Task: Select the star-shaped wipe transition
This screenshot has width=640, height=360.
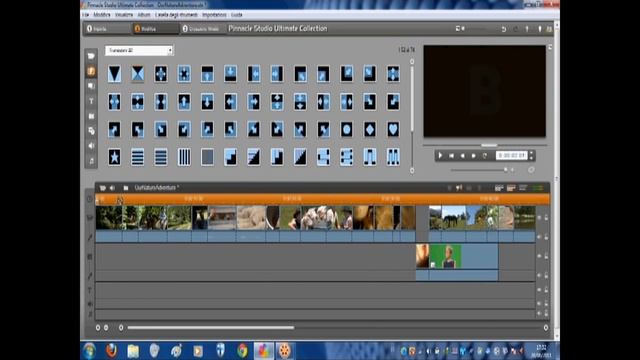Action: point(114,157)
